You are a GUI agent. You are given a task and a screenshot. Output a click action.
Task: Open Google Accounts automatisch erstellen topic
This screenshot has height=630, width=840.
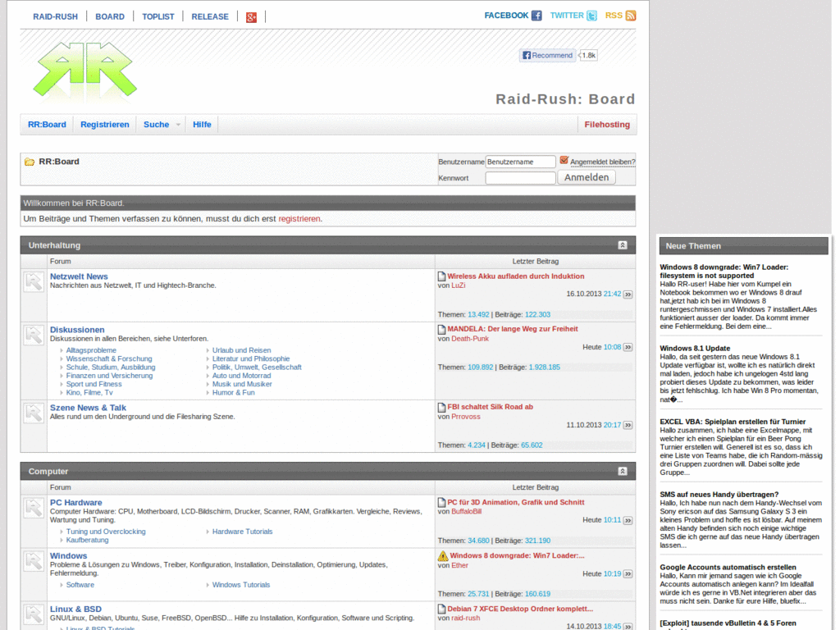728,568
